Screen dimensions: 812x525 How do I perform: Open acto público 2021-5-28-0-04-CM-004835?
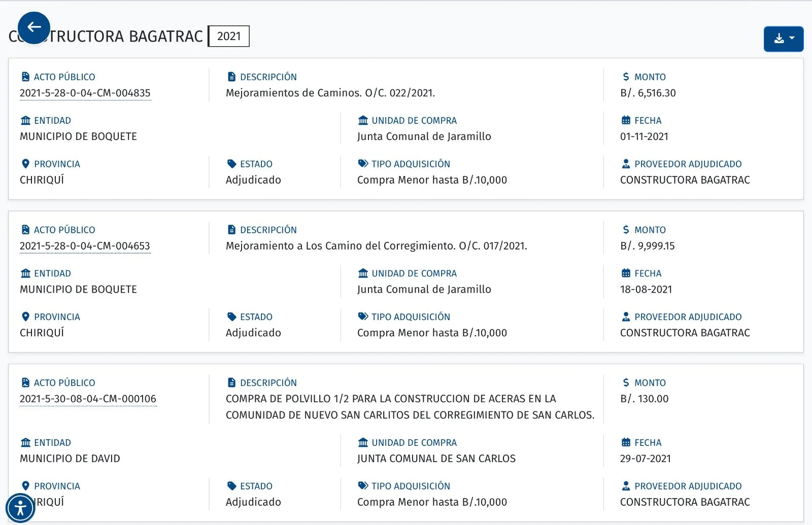point(85,93)
